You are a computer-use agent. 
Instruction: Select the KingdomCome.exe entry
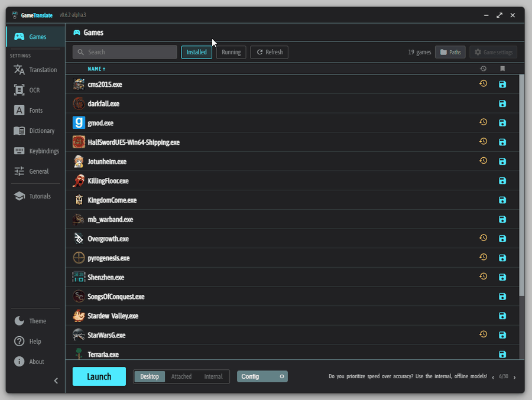pyautogui.click(x=292, y=200)
